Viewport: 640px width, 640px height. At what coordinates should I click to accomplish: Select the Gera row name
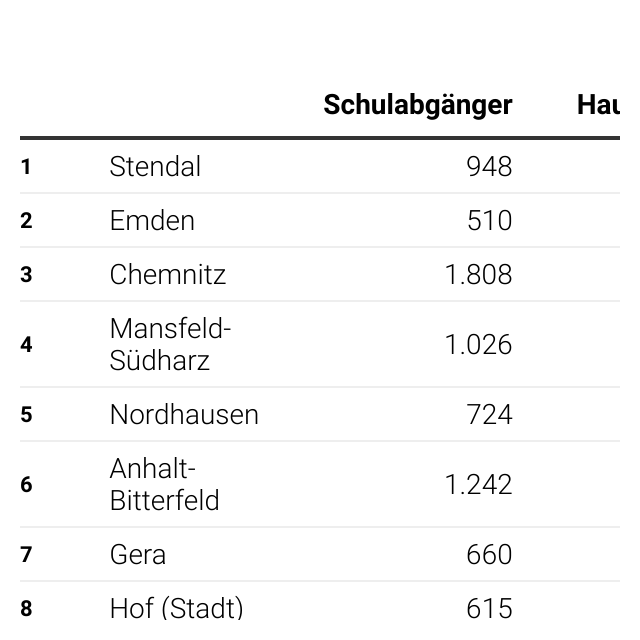point(138,555)
